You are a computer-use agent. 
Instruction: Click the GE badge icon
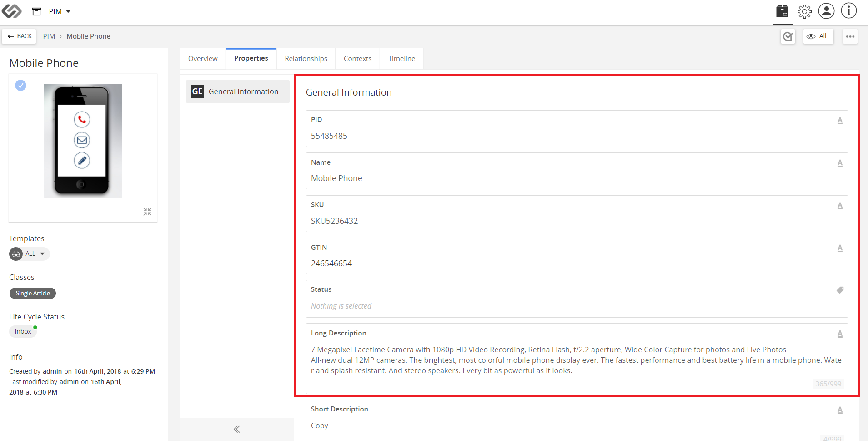tap(197, 91)
